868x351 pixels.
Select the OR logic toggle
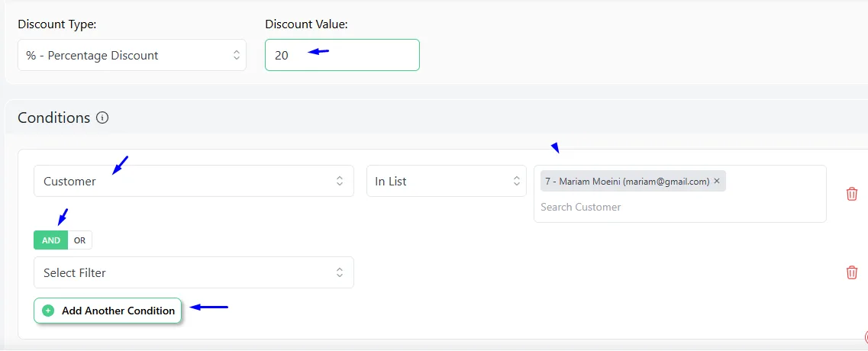[79, 240]
